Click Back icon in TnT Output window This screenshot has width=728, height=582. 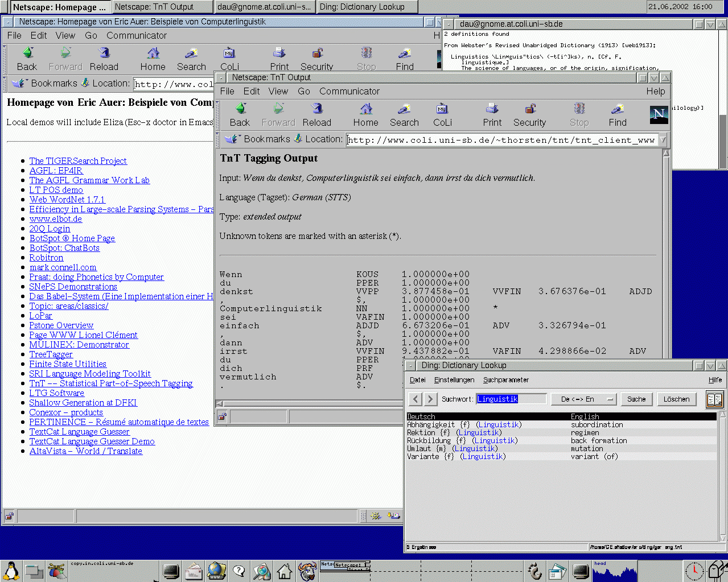(240, 108)
